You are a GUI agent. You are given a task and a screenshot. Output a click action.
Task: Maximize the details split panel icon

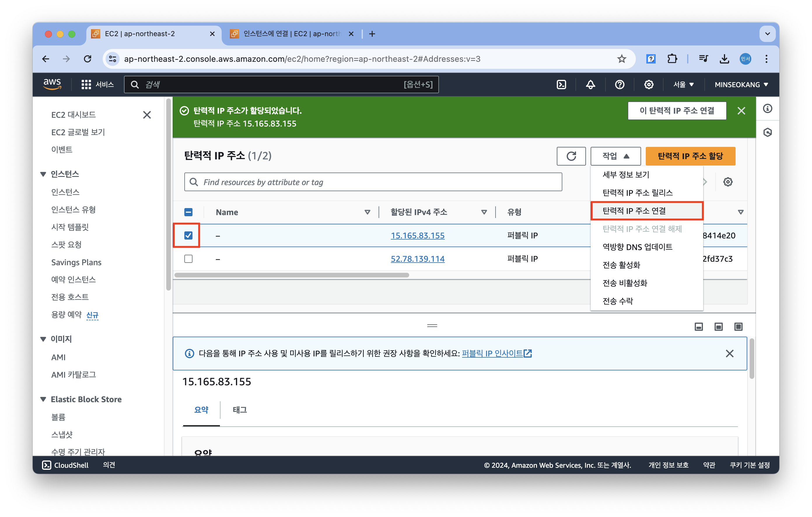(x=738, y=327)
